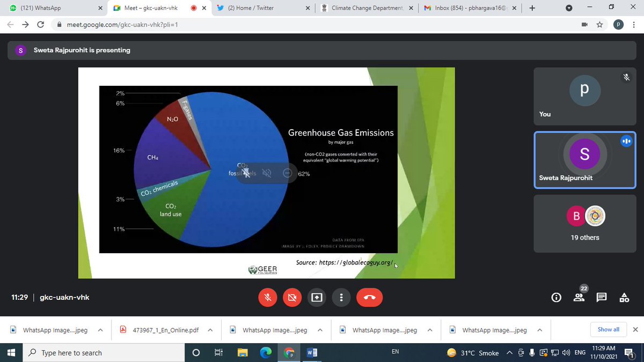The height and width of the screenshot is (362, 644).
Task: Close the Climate Change Department tab
Action: (411, 8)
